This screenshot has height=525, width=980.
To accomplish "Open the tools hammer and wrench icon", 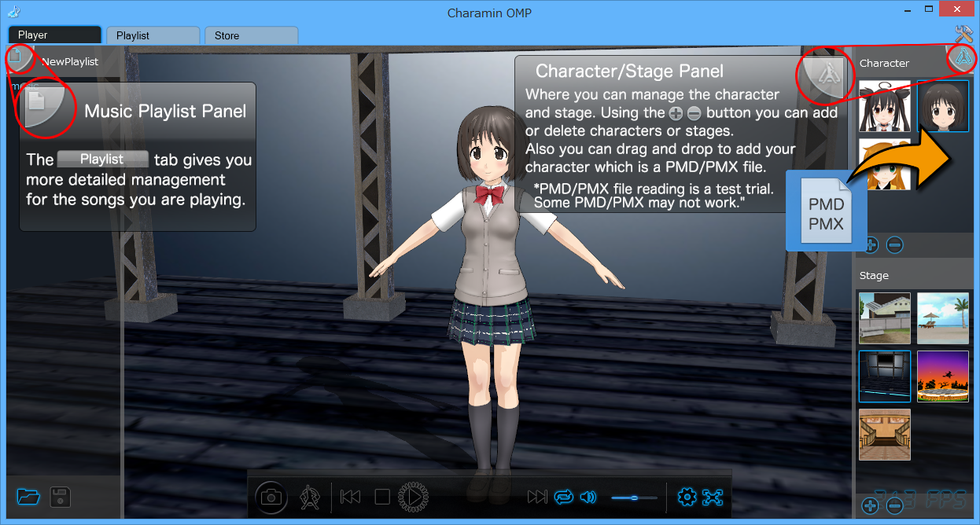I will (x=964, y=34).
